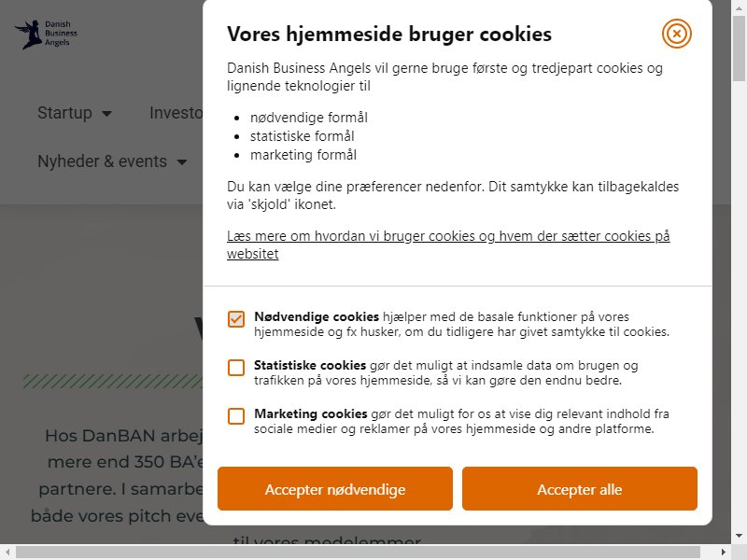
Task: Open the Investor menu item
Action: click(x=176, y=113)
